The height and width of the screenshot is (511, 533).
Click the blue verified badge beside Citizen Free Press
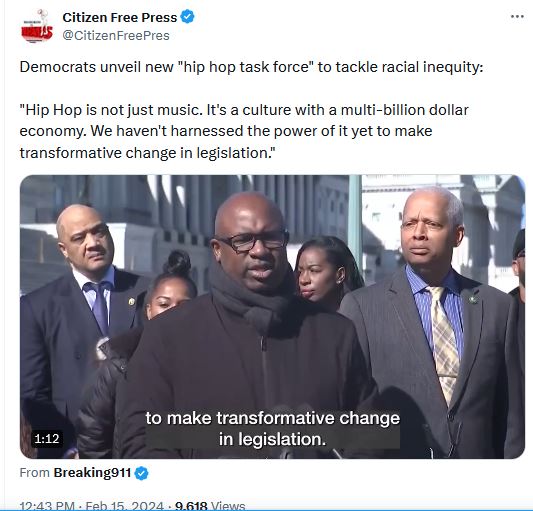click(188, 17)
